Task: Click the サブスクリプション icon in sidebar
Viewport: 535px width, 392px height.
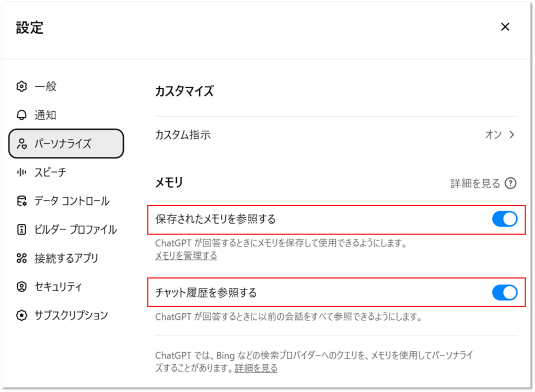Action: 21,315
